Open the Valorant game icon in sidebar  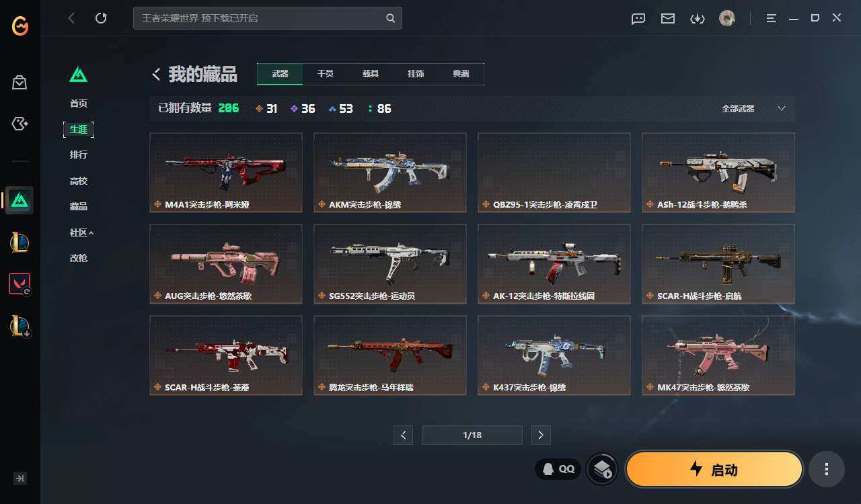coord(20,284)
